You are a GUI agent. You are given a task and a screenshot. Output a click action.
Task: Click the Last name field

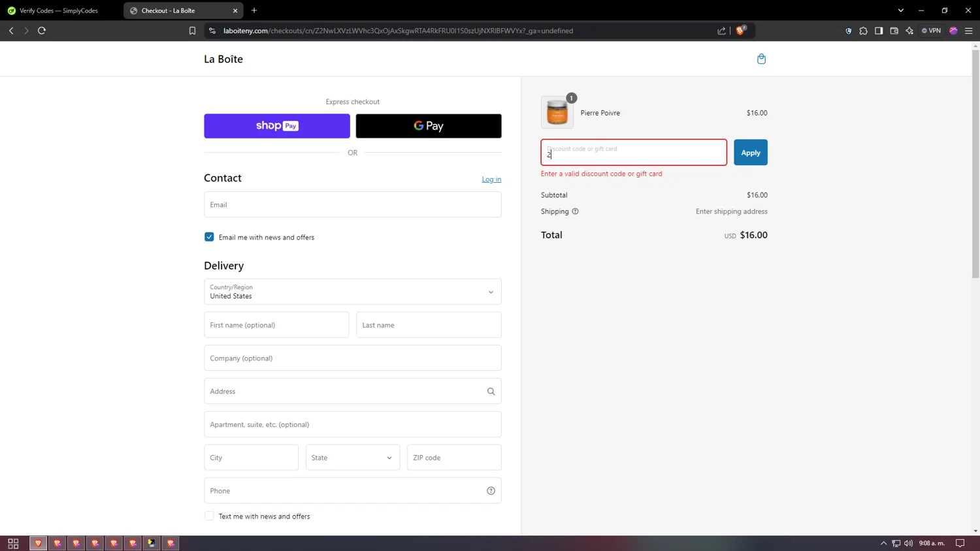point(429,325)
